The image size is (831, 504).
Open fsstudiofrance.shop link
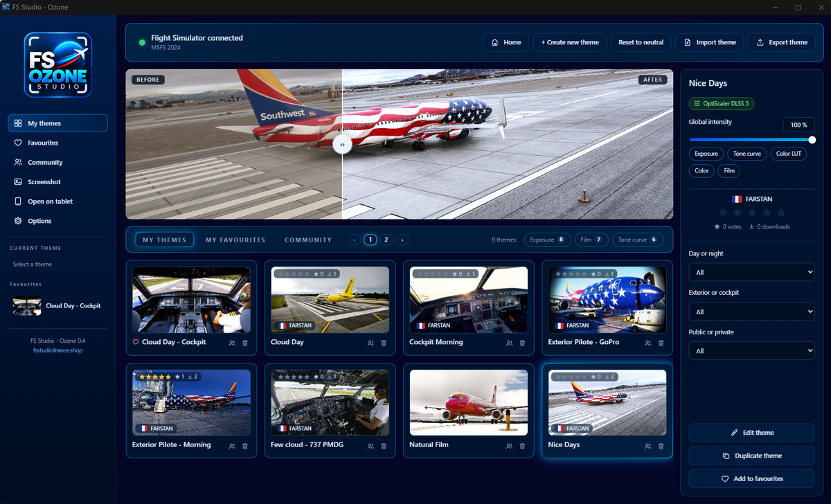(x=57, y=350)
